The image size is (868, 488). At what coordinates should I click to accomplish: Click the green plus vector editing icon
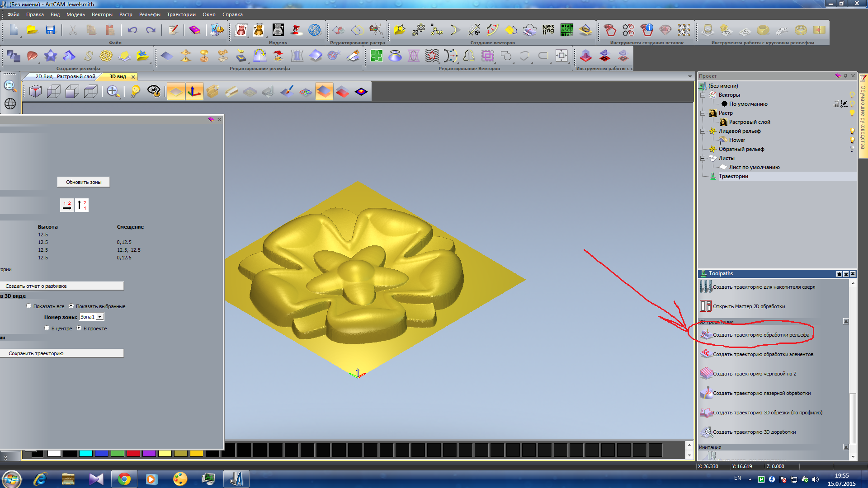(376, 56)
